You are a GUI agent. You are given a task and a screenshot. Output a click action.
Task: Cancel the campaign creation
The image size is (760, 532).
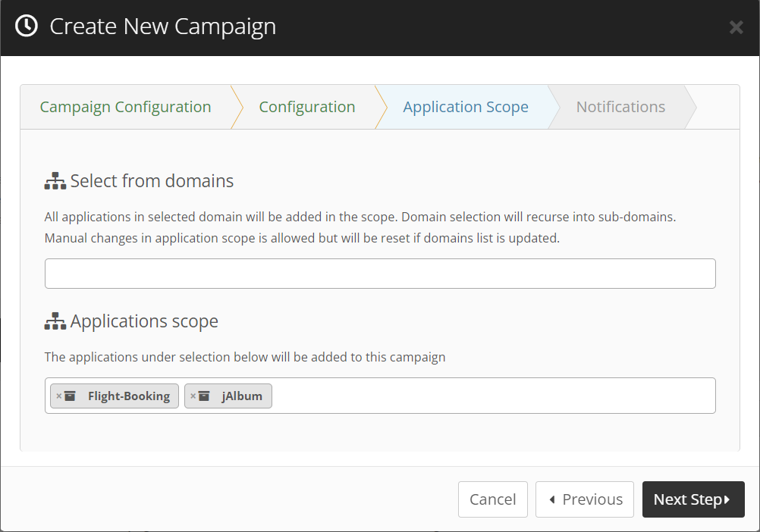coord(493,499)
